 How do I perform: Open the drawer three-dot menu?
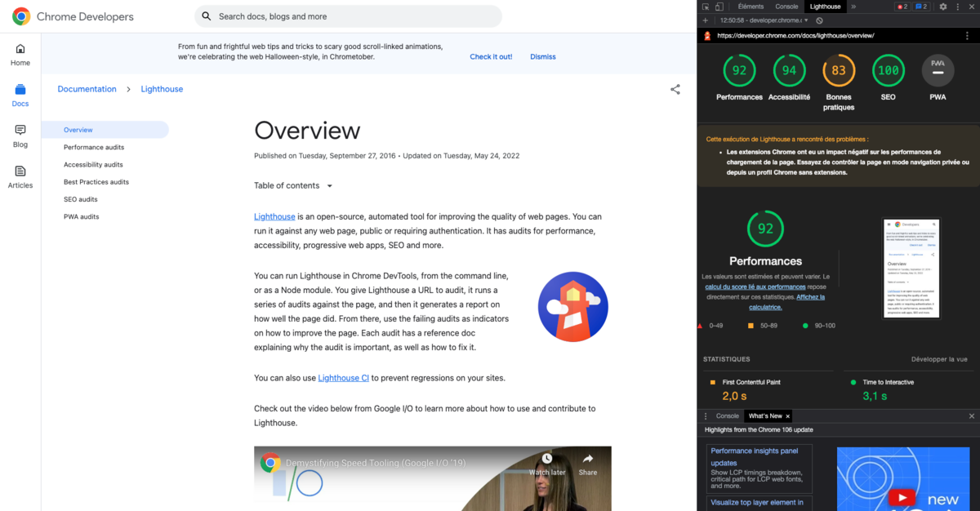pos(706,416)
